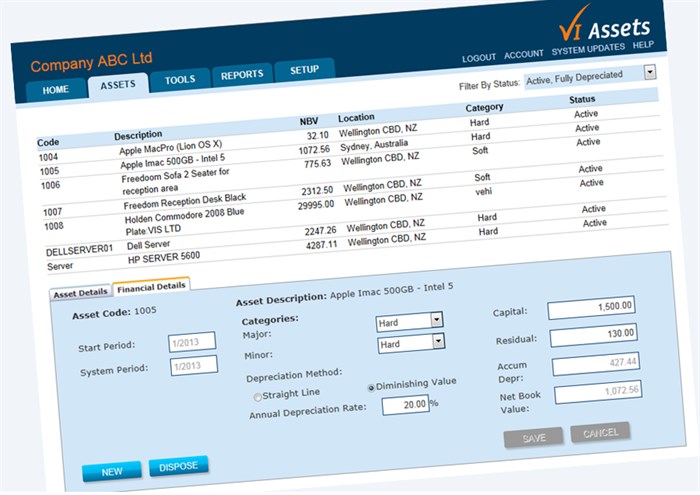700x495 pixels.
Task: Click the Company ABC Ltd title
Action: 91,62
